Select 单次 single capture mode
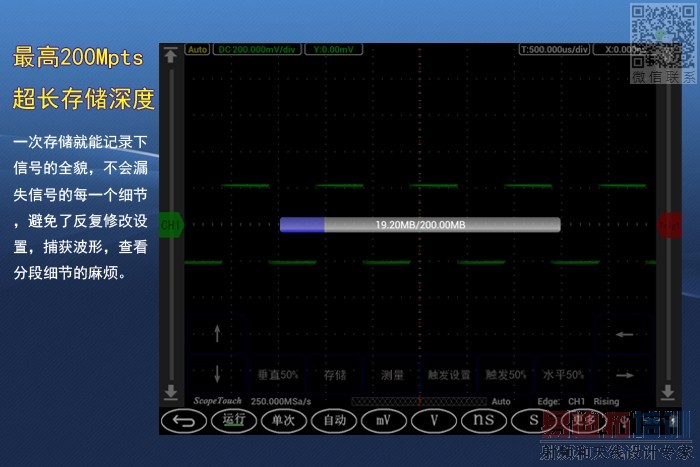Viewport: 700px width, 467px height. pos(283,421)
